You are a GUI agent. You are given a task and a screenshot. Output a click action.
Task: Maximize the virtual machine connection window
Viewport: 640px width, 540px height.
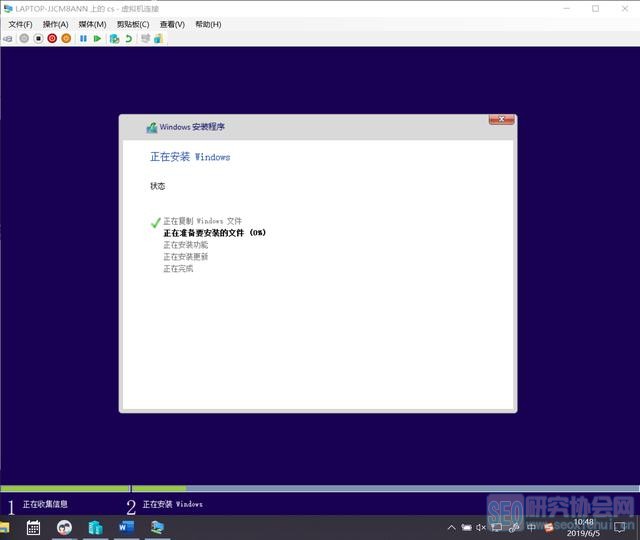click(x=596, y=9)
